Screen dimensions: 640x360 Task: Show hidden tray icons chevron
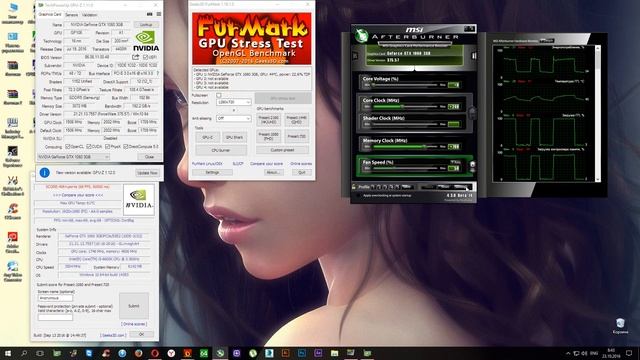coord(568,353)
